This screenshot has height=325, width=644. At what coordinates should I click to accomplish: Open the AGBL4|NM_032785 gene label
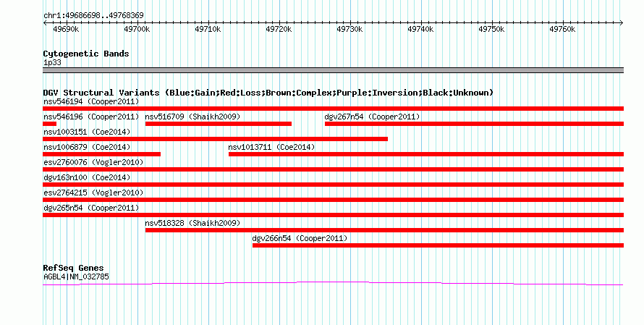[x=76, y=277]
